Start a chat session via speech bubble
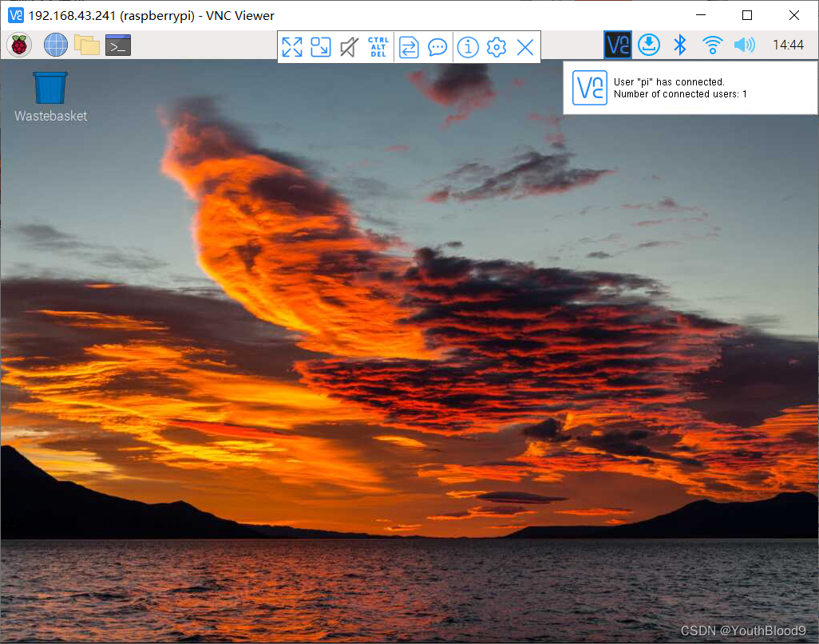Screen dimensions: 819x644 [437, 47]
